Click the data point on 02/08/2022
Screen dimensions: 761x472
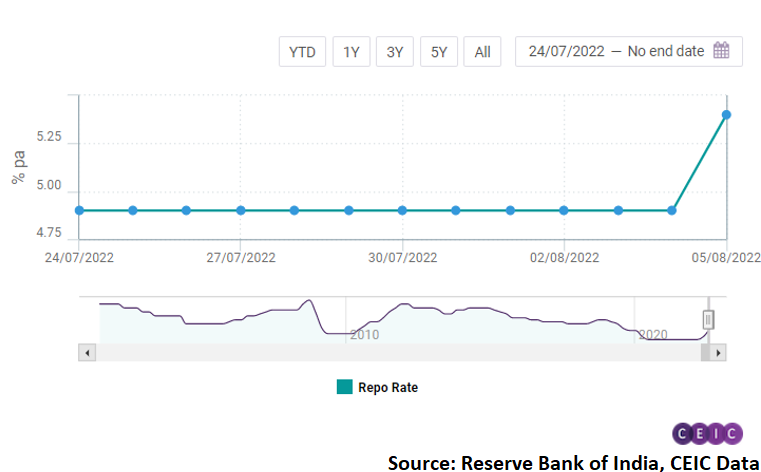click(x=563, y=211)
